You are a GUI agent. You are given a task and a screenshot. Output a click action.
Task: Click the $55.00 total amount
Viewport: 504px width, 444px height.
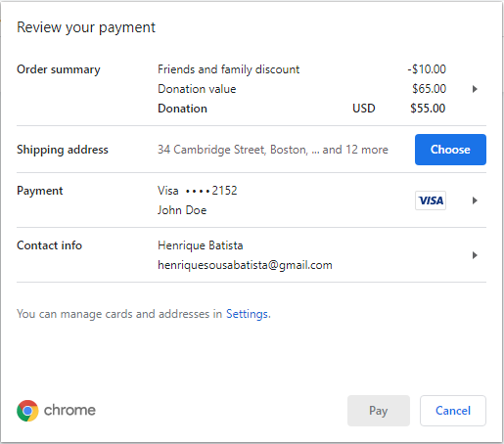(x=428, y=109)
